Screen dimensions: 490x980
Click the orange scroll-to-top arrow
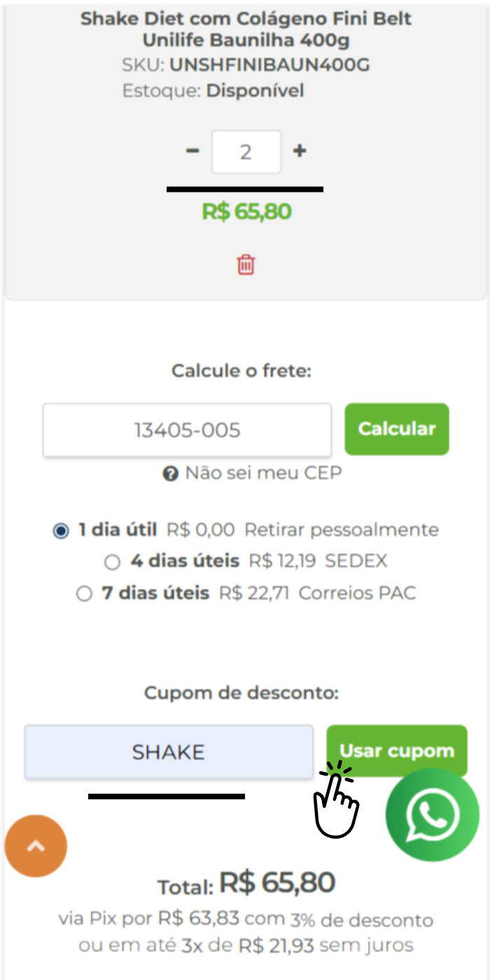[36, 846]
